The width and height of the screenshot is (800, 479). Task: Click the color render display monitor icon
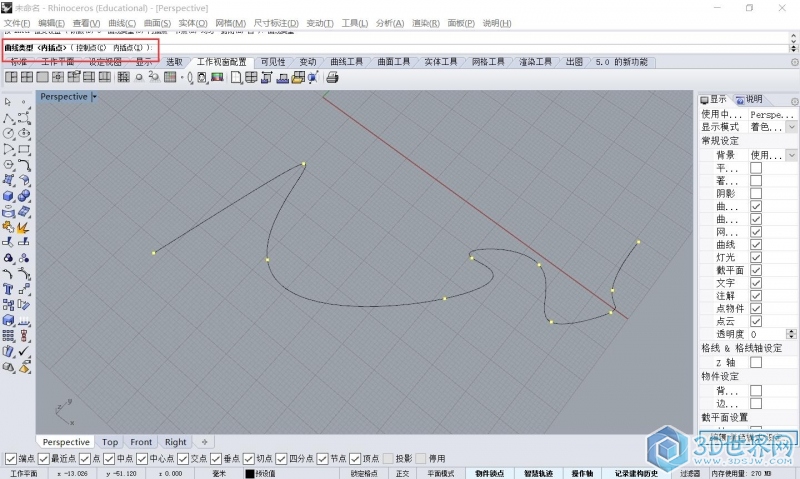(217, 77)
